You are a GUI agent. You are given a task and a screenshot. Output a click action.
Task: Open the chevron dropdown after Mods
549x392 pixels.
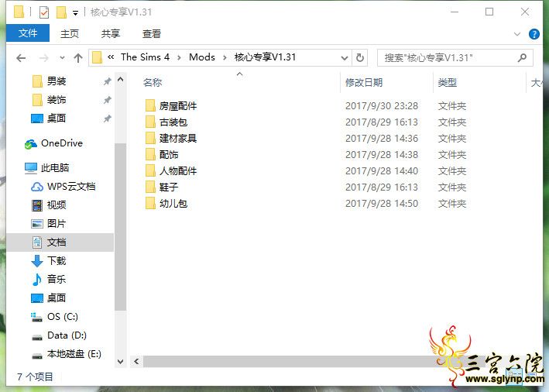(225, 58)
